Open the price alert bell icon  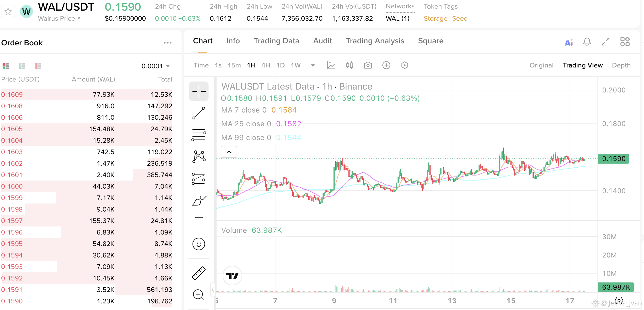587,42
